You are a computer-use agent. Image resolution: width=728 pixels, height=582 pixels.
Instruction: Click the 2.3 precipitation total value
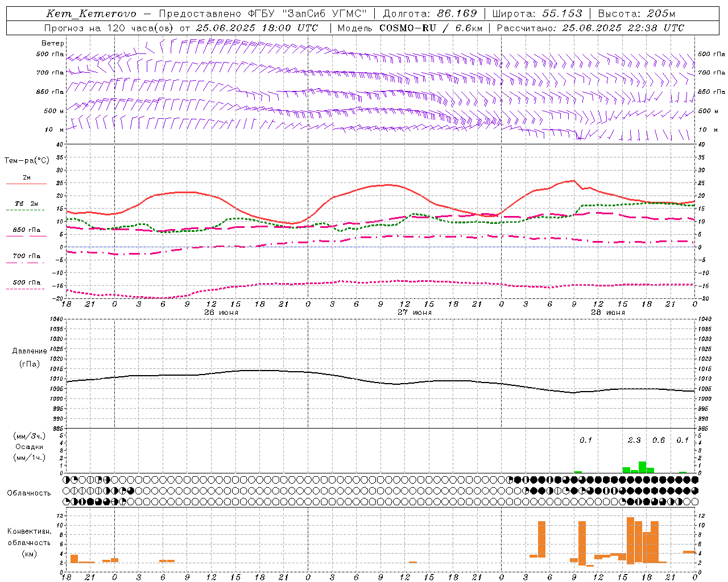[x=634, y=440]
